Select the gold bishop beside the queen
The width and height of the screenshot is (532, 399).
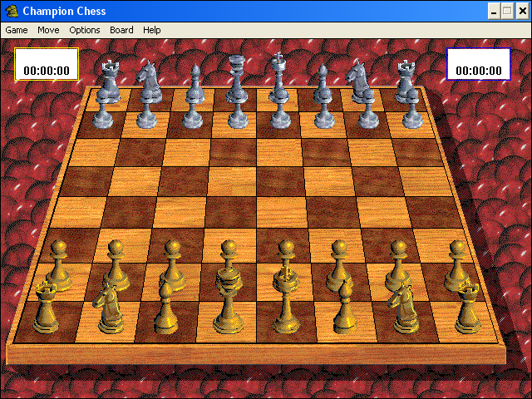166,308
